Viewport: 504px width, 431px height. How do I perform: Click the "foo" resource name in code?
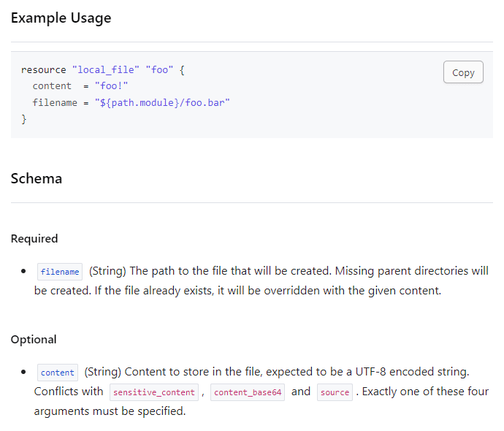(x=159, y=69)
